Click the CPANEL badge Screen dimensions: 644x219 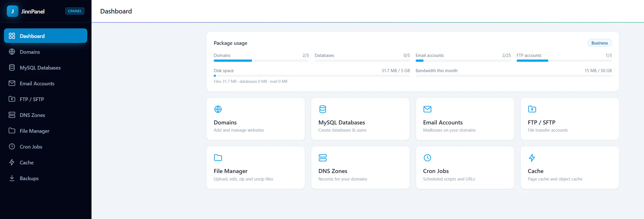(75, 11)
